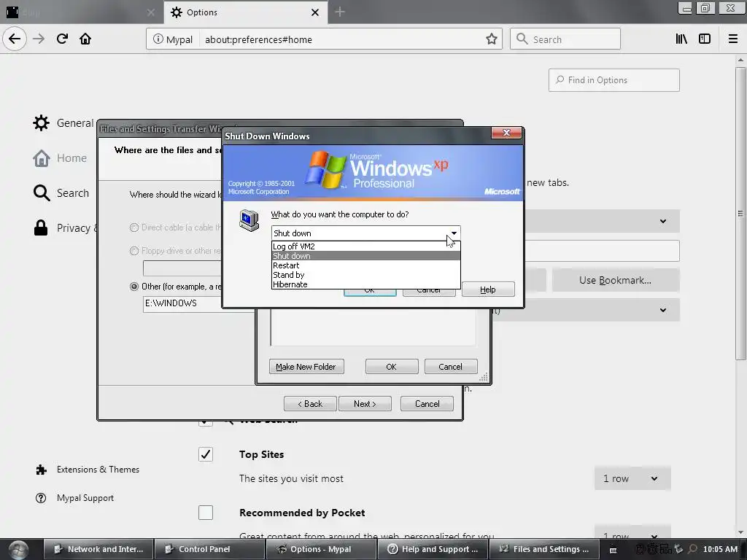Open the Library icon in the toolbar
747x560 pixels.
tap(681, 39)
